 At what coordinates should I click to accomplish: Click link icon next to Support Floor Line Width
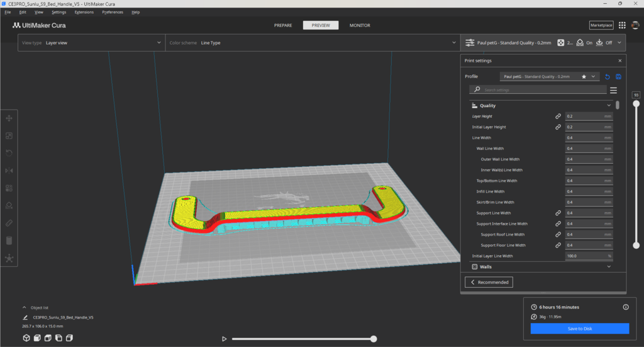click(x=558, y=245)
